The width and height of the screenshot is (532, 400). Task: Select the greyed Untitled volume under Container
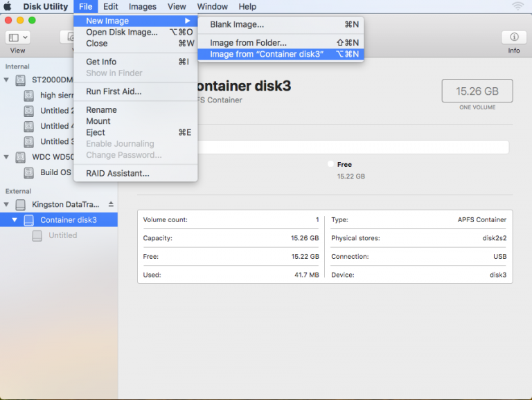62,235
